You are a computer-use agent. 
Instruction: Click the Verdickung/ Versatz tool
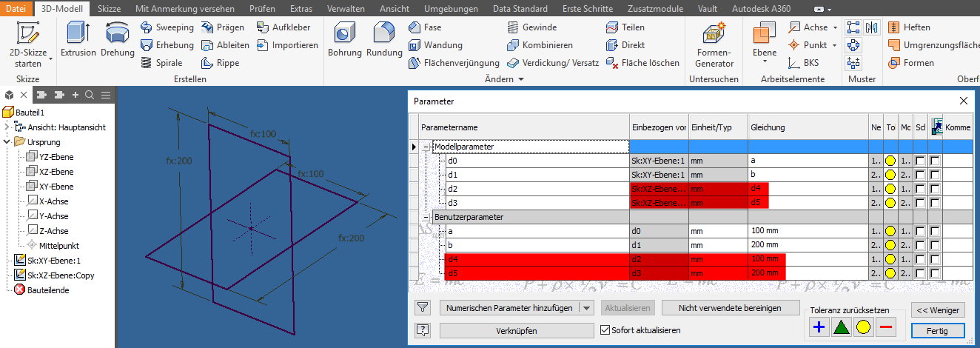point(553,63)
